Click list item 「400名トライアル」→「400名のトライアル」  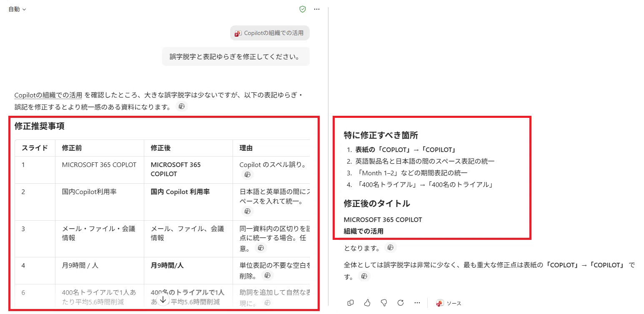pyautogui.click(x=424, y=184)
